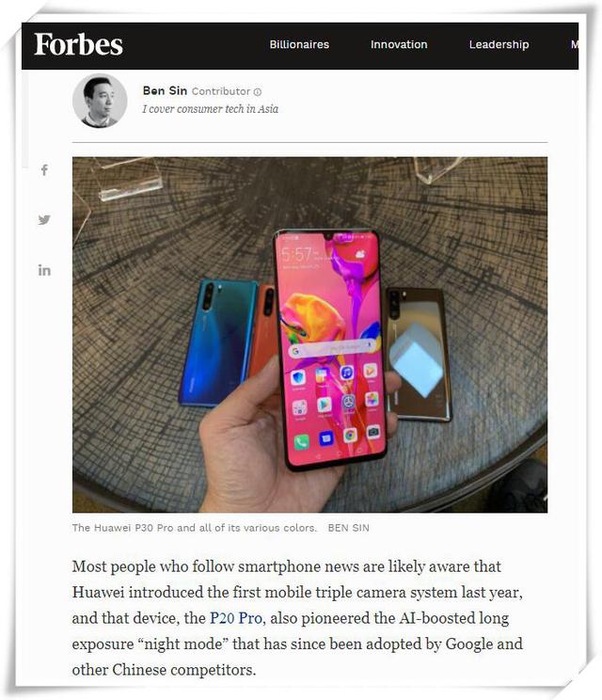602x700 pixels.
Task: Open the Billionaires menu
Action: coord(299,44)
